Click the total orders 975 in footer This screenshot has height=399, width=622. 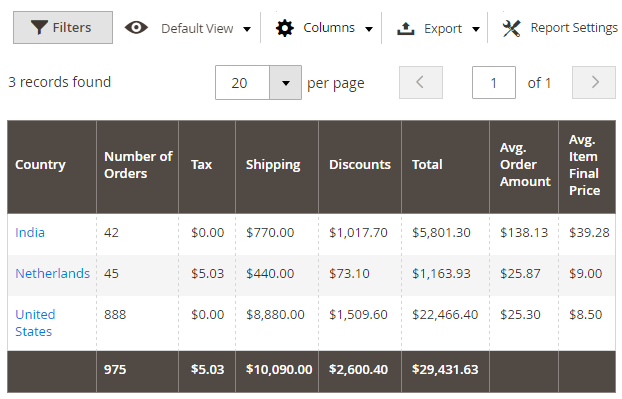pyautogui.click(x=115, y=370)
